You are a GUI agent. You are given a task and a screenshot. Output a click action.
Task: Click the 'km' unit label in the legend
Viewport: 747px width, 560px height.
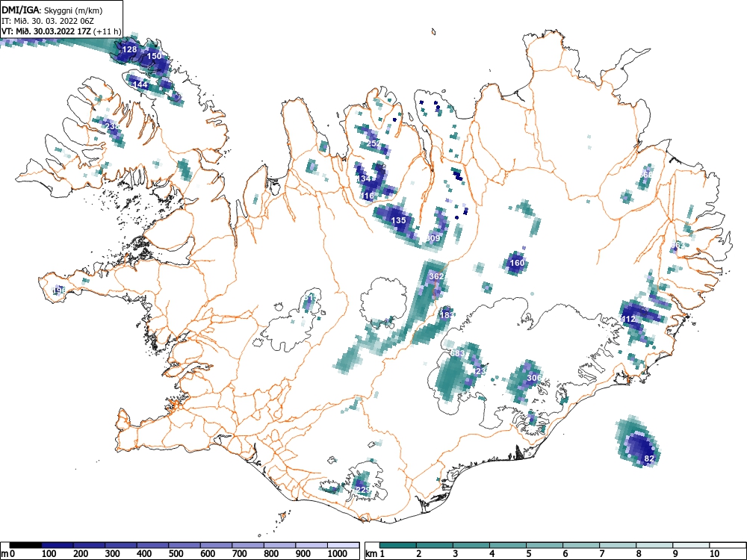(371, 554)
